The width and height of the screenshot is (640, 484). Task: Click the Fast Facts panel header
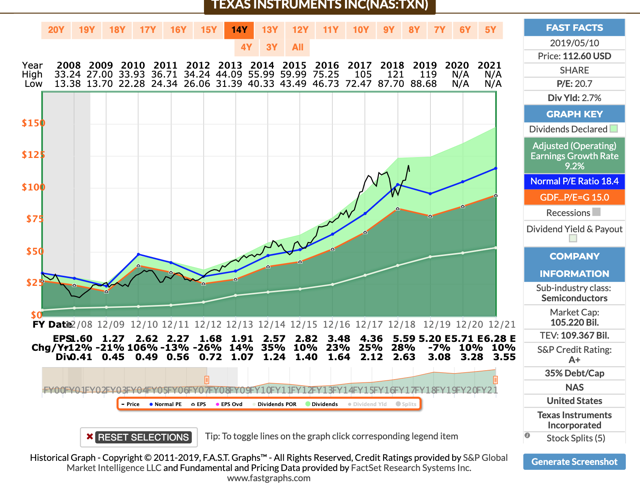tap(574, 28)
